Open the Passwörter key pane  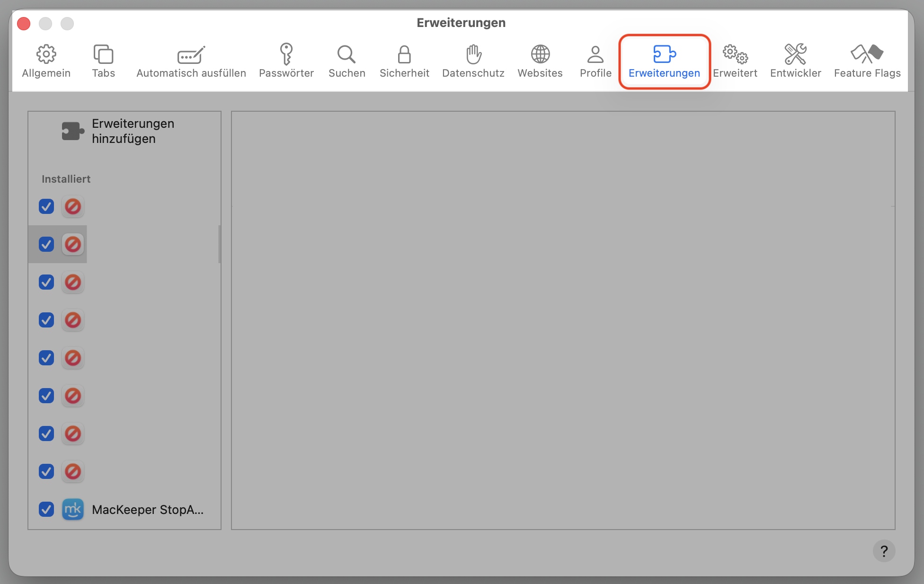pyautogui.click(x=286, y=62)
